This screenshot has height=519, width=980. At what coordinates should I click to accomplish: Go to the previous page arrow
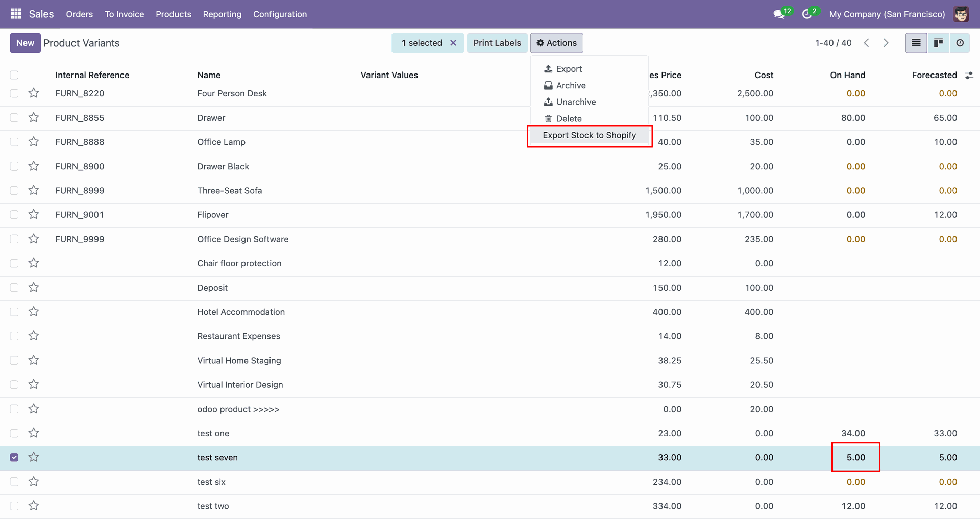(x=867, y=43)
